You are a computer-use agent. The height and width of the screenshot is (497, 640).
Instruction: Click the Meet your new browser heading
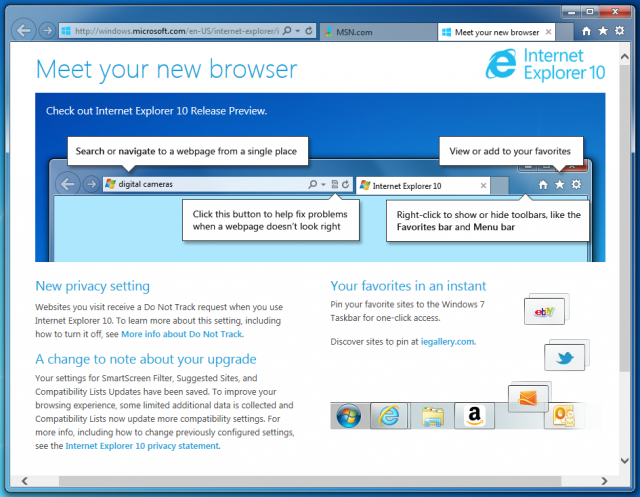tap(167, 69)
